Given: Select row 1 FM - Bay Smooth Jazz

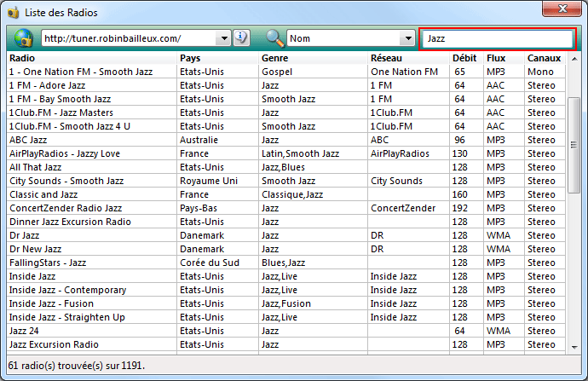Looking at the screenshot, I should coord(285,99).
